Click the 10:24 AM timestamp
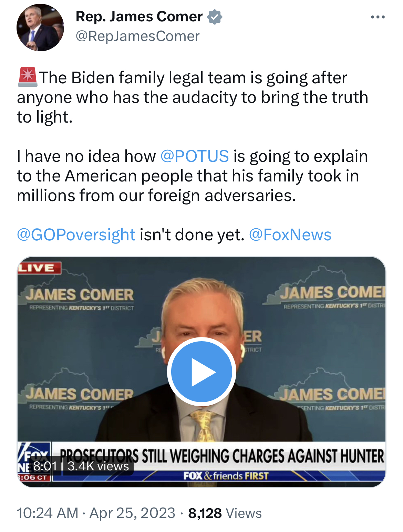 coord(48,513)
